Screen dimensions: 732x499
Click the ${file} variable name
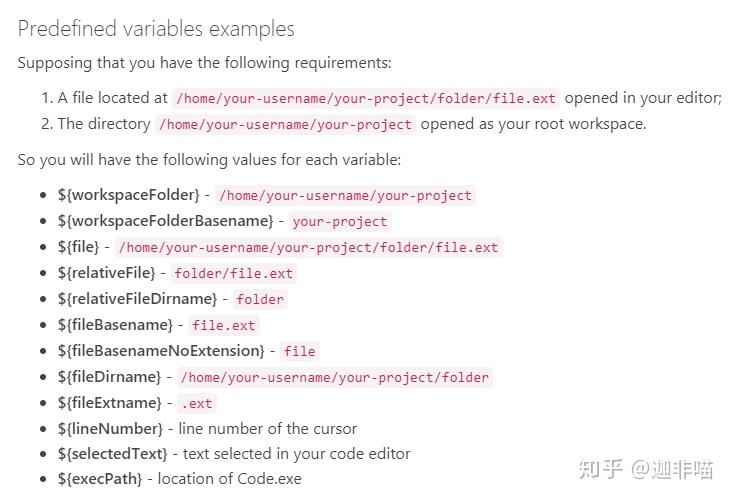coord(78,246)
